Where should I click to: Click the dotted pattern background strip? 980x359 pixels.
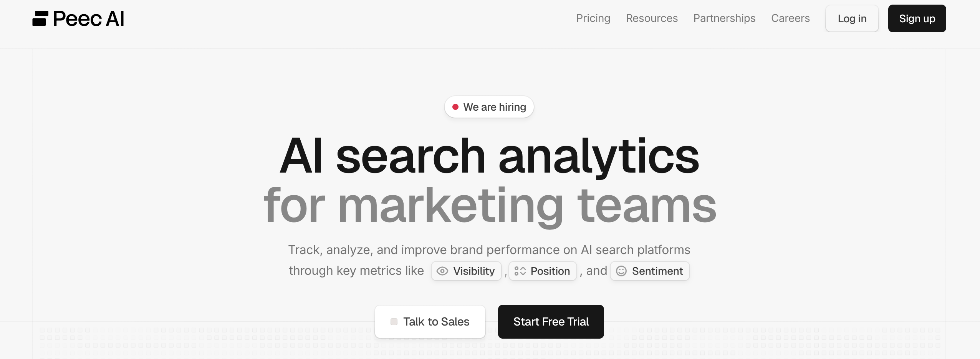click(192, 342)
